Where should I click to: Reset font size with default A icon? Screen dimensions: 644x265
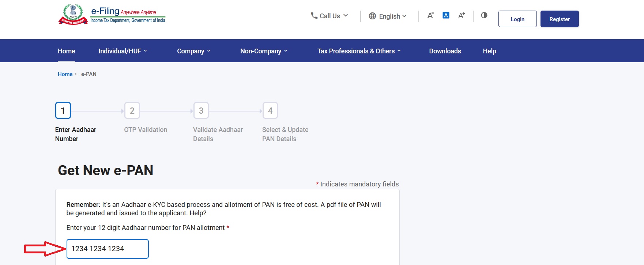[446, 15]
